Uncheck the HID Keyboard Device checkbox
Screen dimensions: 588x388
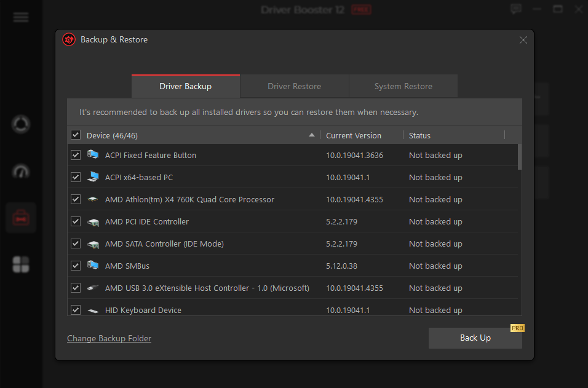(x=75, y=310)
